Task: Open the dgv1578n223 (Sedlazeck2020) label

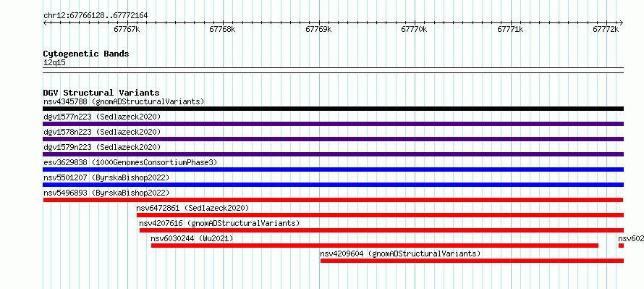Action: [x=102, y=132]
